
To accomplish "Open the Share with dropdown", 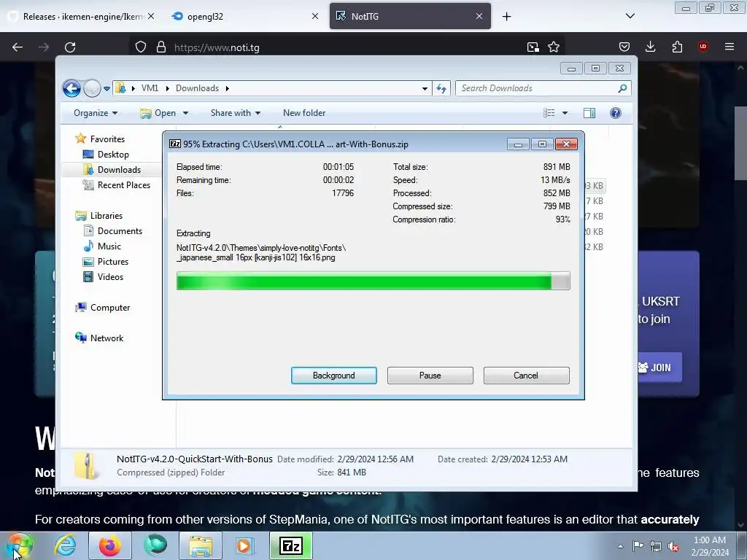I will tap(236, 113).
